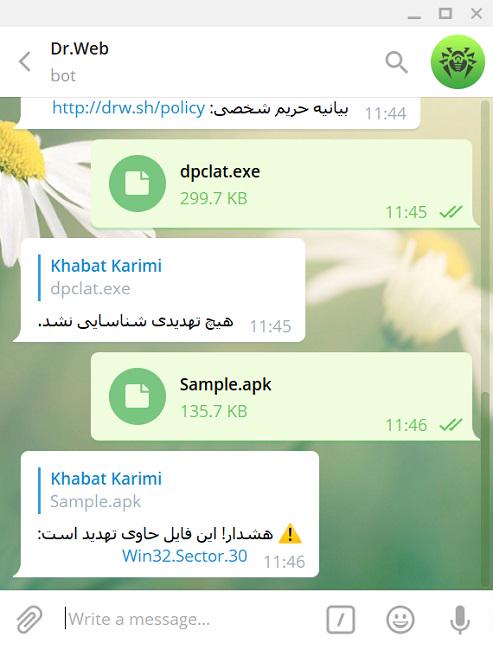Click the Win32.Sector.30 threat link

(185, 556)
